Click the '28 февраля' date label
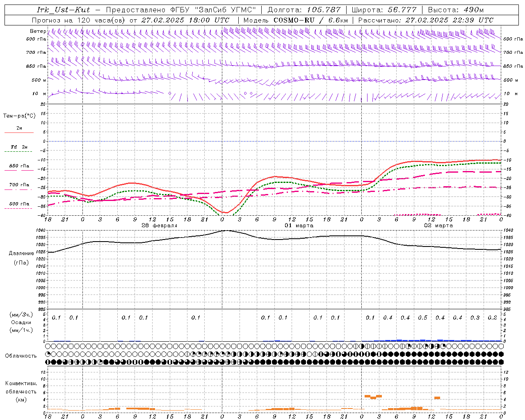Image resolution: width=525 pixels, height=420 pixels. [160, 226]
